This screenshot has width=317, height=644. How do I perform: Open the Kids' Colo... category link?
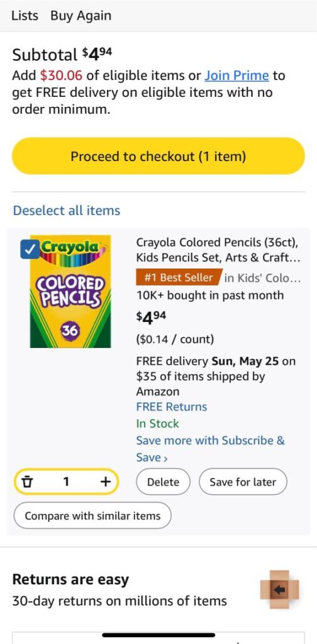point(263,278)
